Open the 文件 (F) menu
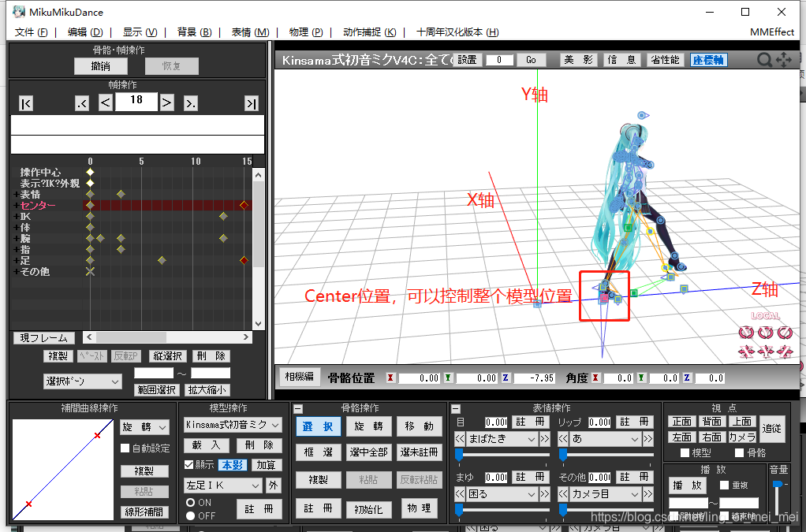Screen dimensions: 806x532 32,32
